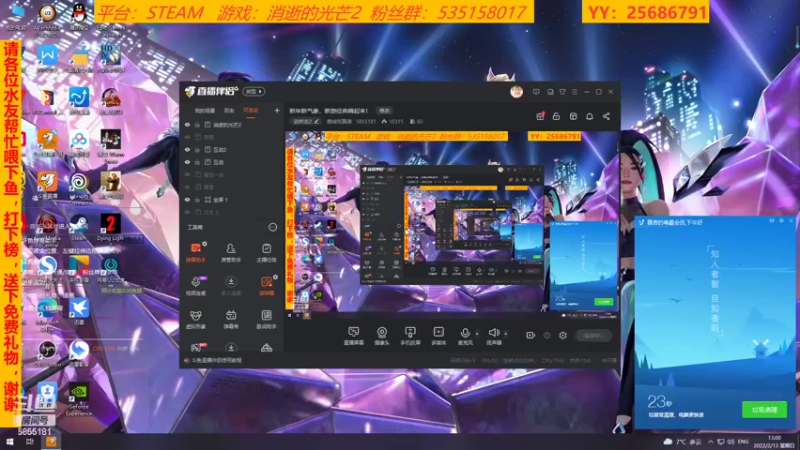800x450 pixels.
Task: Open the notification bell icon
Action: [x=589, y=116]
